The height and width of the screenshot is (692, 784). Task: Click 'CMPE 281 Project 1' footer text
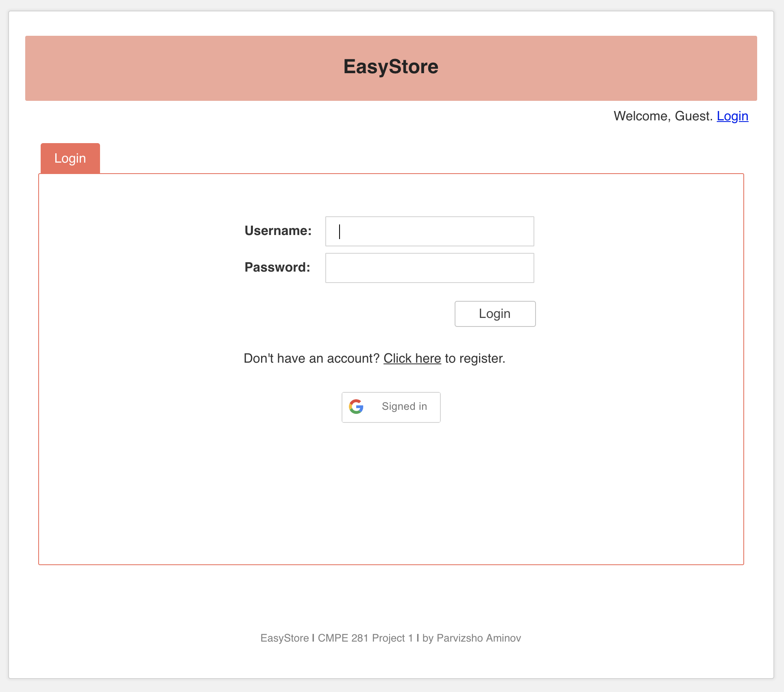tap(365, 638)
